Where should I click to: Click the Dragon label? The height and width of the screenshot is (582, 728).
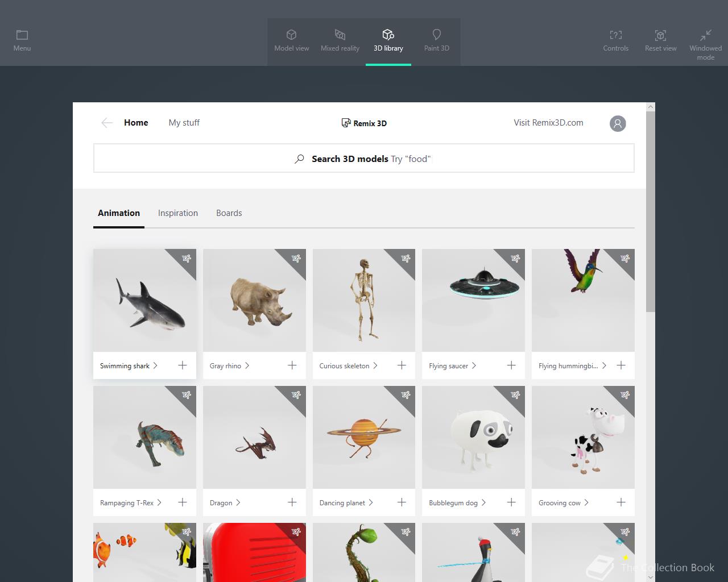pyautogui.click(x=221, y=503)
